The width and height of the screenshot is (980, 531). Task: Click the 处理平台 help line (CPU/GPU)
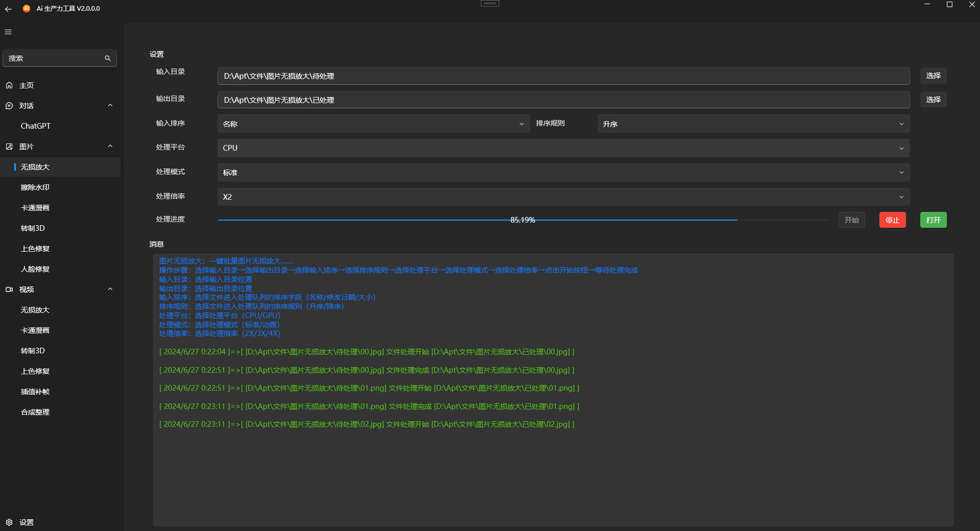220,316
